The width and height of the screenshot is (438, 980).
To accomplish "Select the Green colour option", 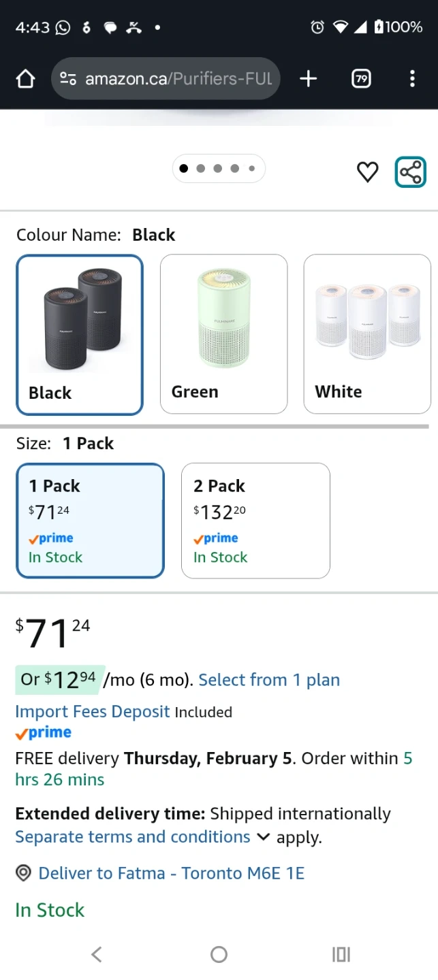I will [x=223, y=334].
